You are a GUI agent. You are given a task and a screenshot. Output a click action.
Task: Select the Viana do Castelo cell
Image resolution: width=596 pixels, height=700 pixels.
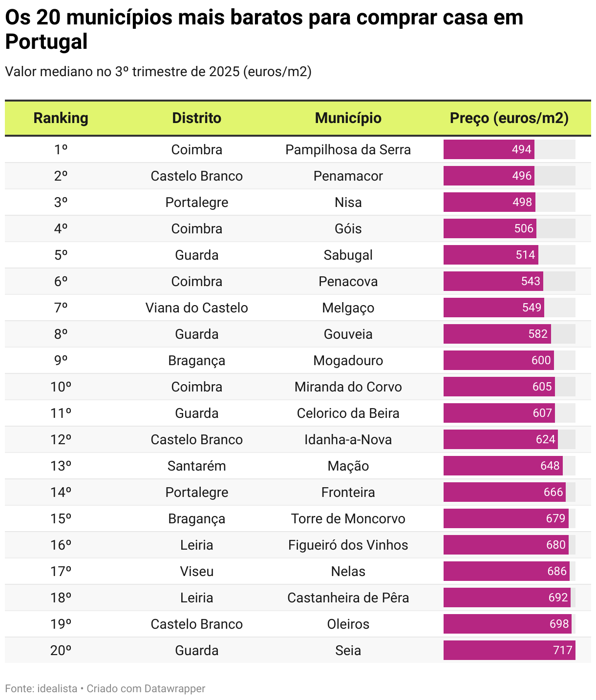click(197, 308)
